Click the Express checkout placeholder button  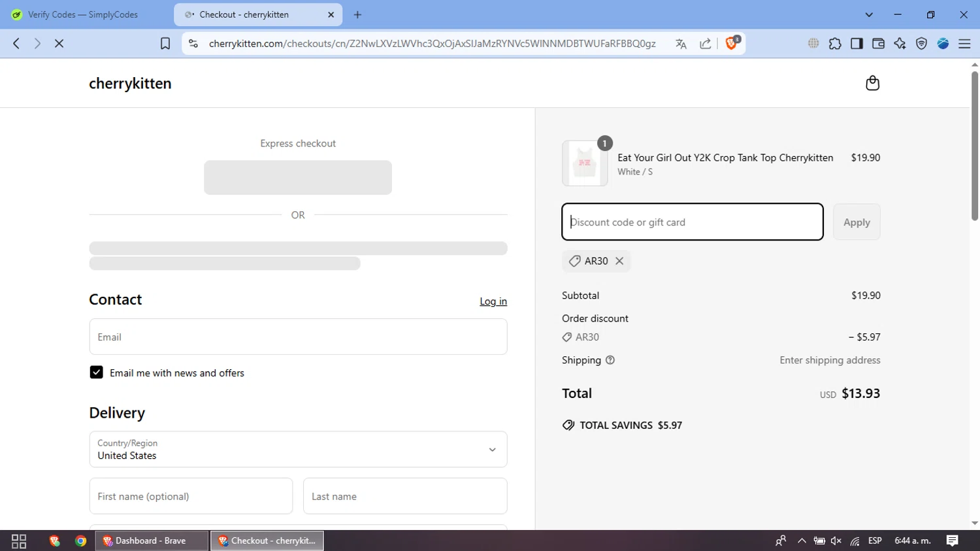298,178
